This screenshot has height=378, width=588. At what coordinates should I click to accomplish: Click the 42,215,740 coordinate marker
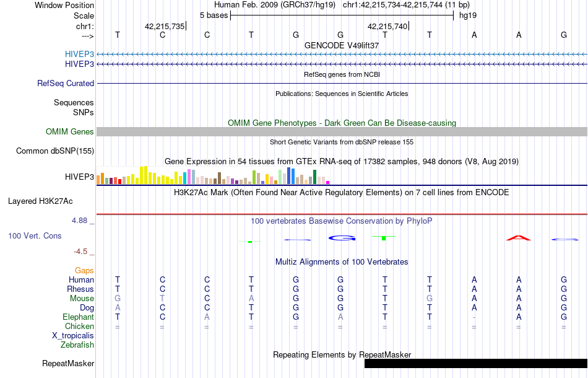point(388,26)
